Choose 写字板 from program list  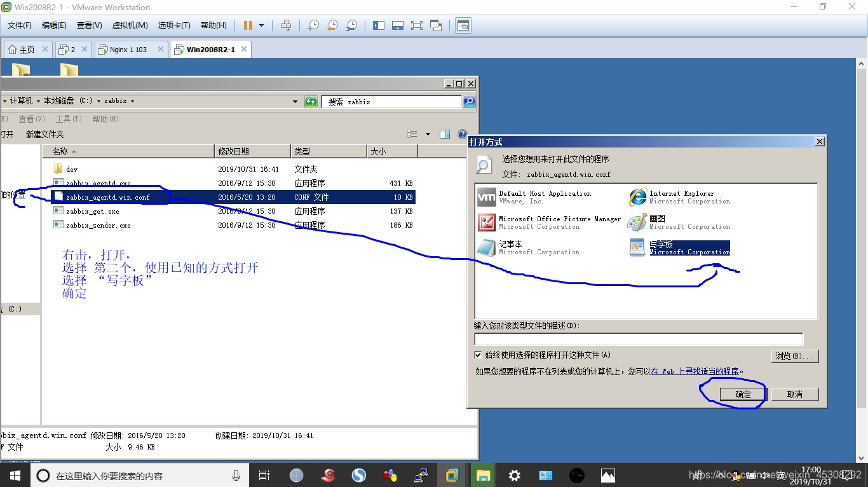[x=679, y=248]
